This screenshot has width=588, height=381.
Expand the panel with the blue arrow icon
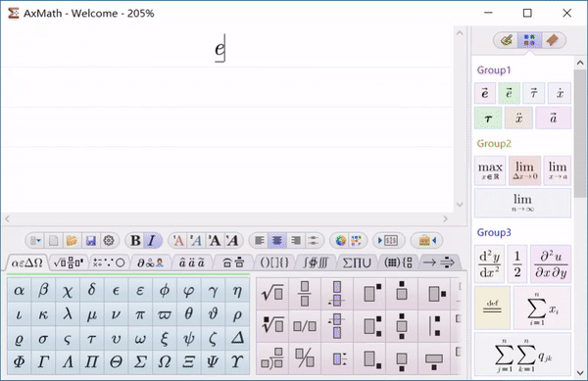click(388, 241)
